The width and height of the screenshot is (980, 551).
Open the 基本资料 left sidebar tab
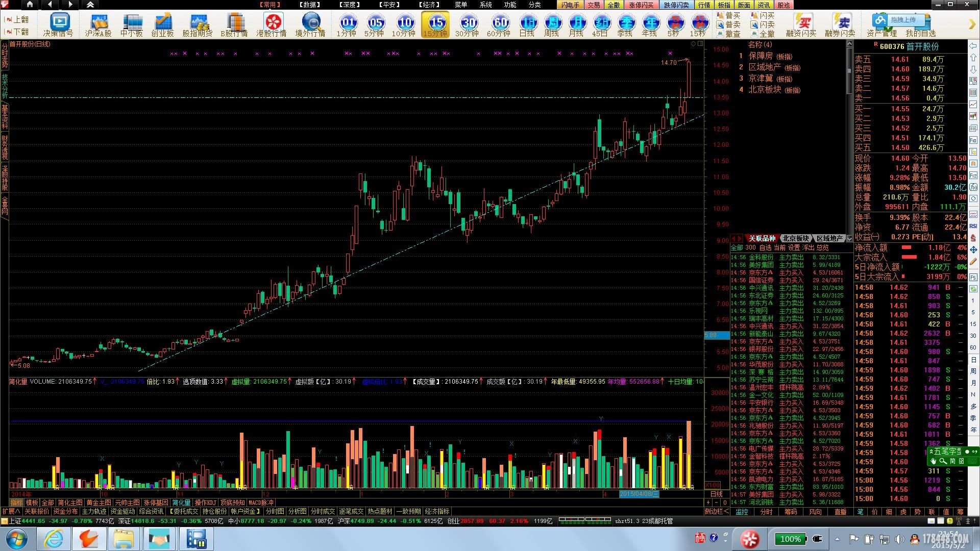[5, 116]
